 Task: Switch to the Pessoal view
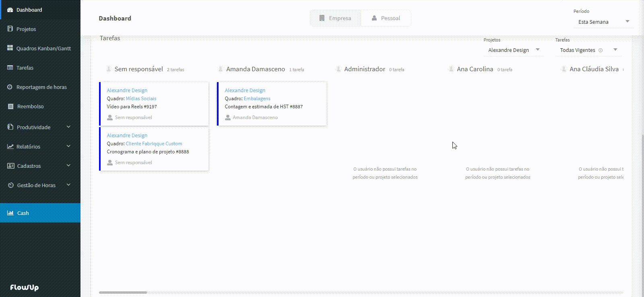pos(386,18)
